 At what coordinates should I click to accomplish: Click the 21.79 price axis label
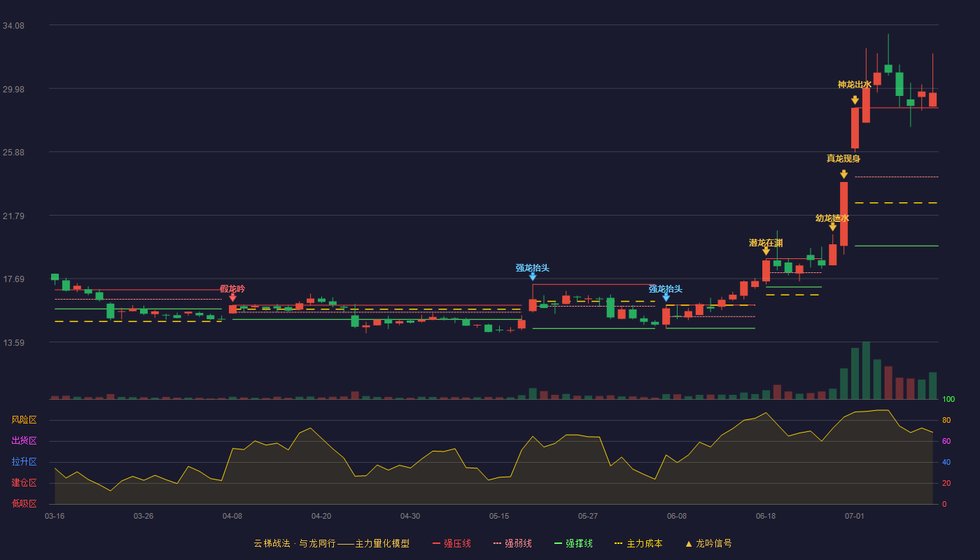pos(13,216)
